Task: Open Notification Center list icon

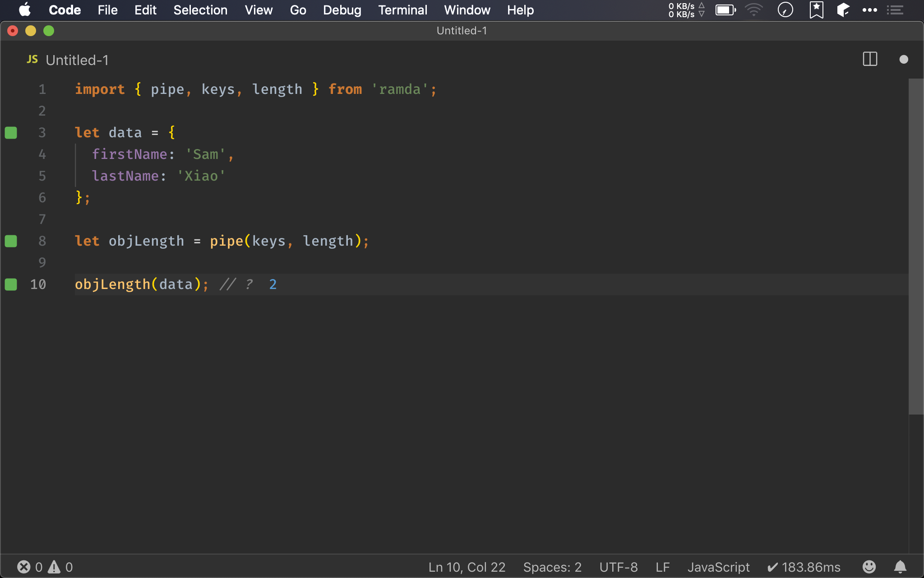Action: pyautogui.click(x=895, y=10)
